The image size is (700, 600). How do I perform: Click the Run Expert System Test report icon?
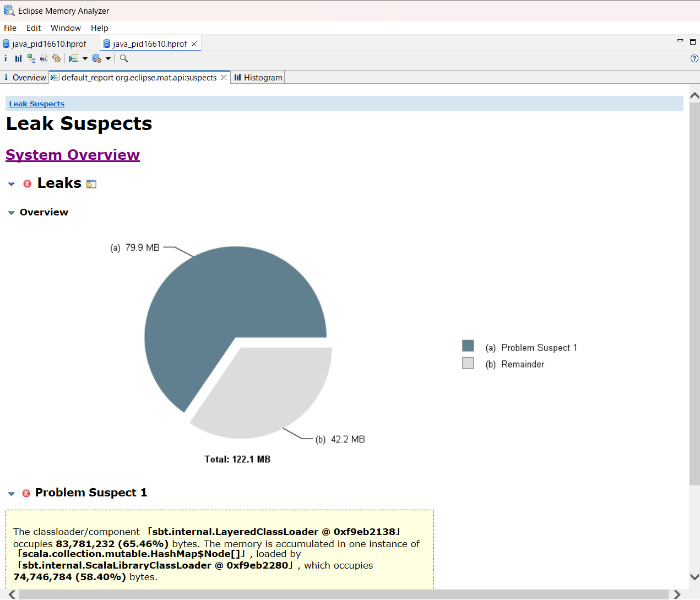74,58
